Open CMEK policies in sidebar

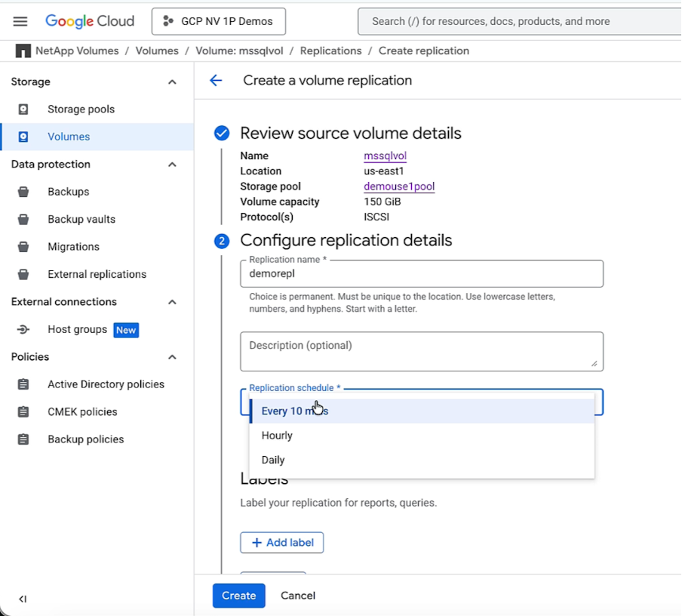click(82, 412)
